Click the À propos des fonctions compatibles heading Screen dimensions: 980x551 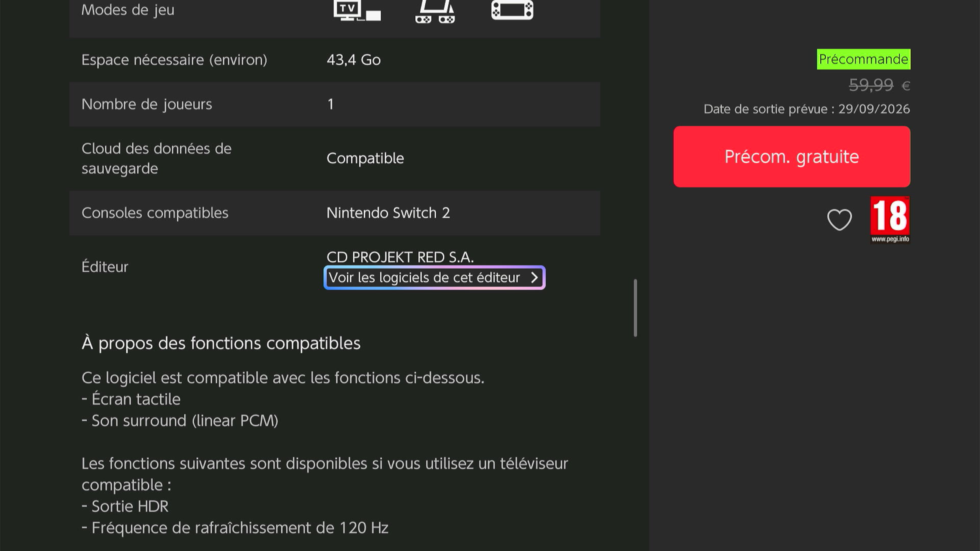[x=221, y=343]
